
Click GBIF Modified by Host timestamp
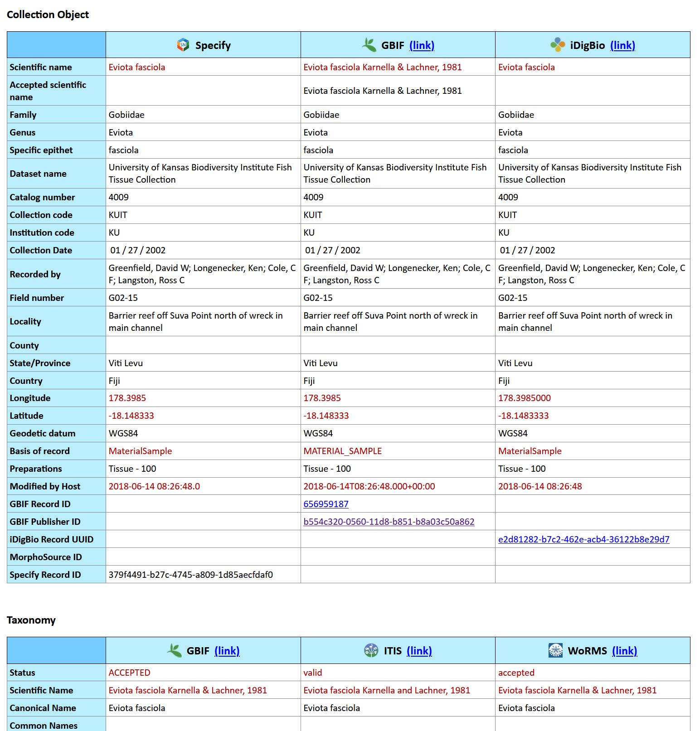(369, 486)
